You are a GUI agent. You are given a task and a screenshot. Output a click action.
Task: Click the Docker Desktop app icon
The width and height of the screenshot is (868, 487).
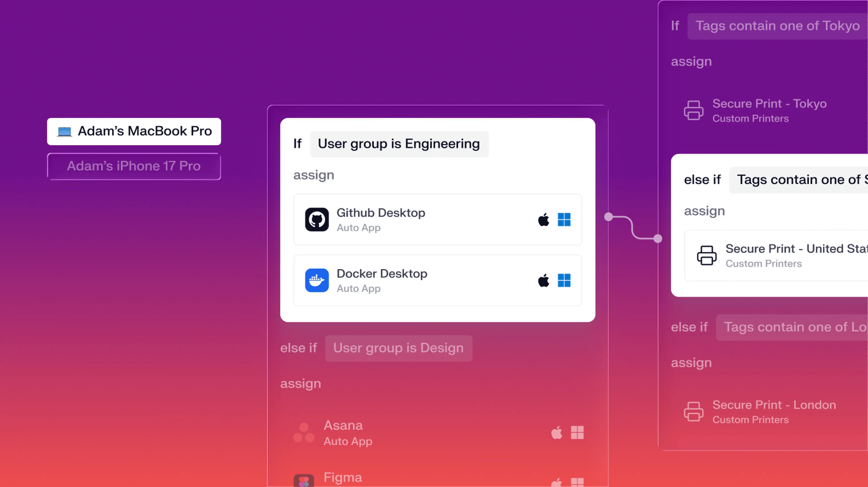[x=317, y=281]
